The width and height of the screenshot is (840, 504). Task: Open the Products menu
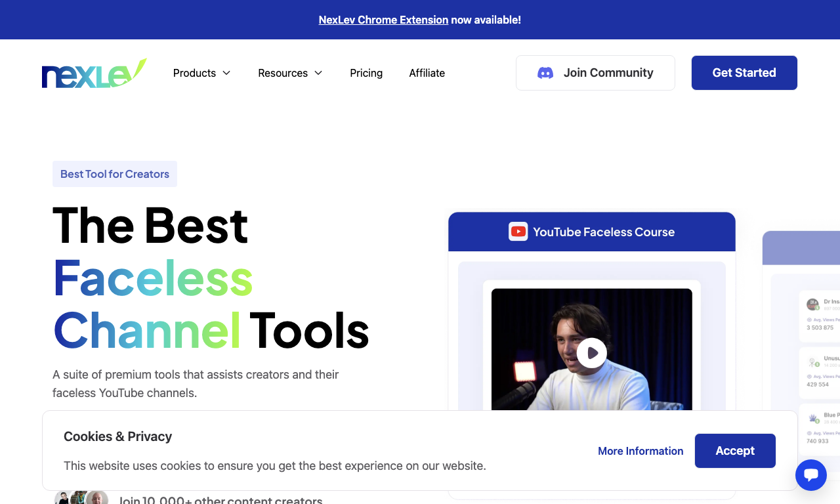pos(202,73)
